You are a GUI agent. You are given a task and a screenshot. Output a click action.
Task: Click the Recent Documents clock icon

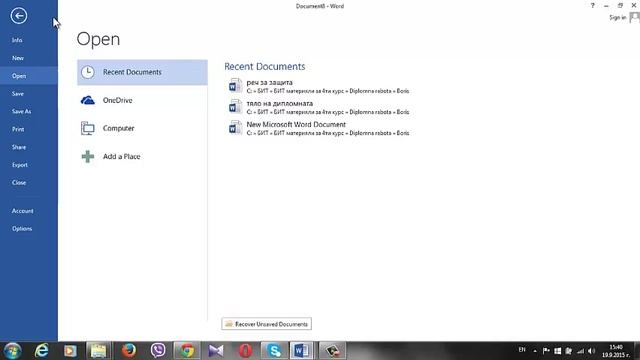pyautogui.click(x=87, y=72)
